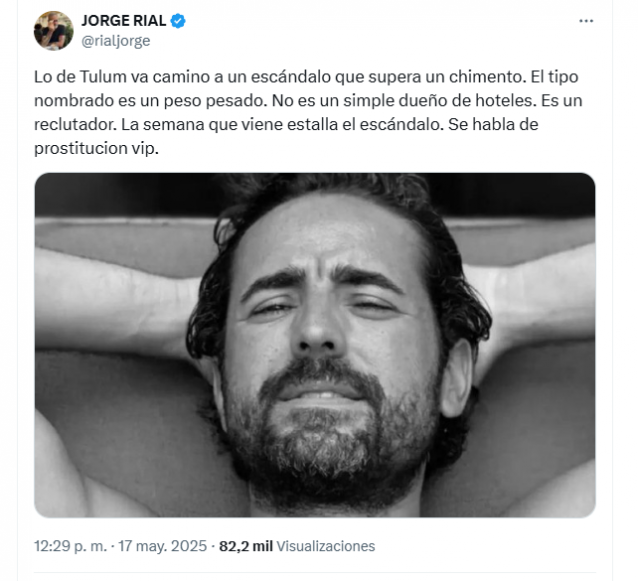The height and width of the screenshot is (581, 638).
Task: Click the 12:29 p. m. timestamp
Action: pos(70,546)
